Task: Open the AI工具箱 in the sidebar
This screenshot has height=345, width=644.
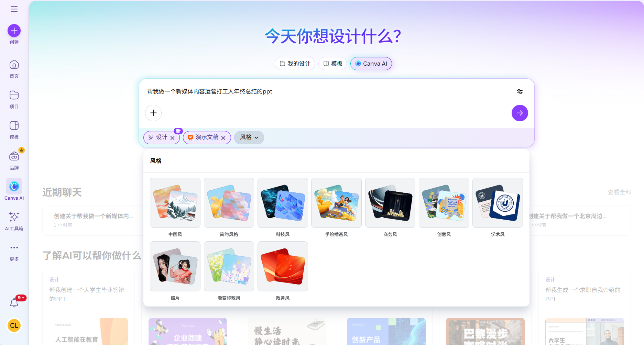Action: coord(14,220)
